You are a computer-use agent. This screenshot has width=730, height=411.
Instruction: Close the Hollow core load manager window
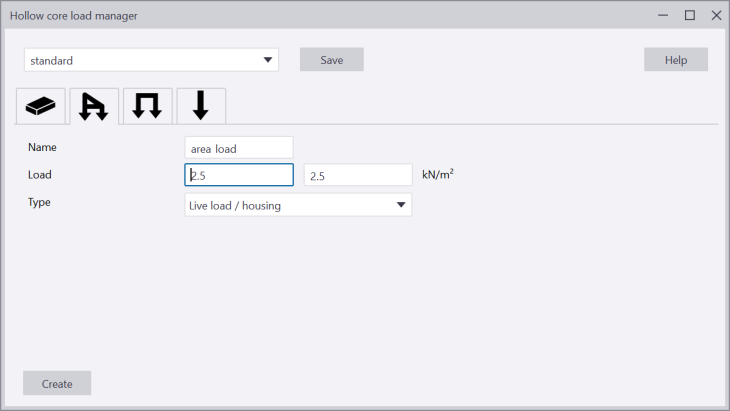click(x=715, y=15)
